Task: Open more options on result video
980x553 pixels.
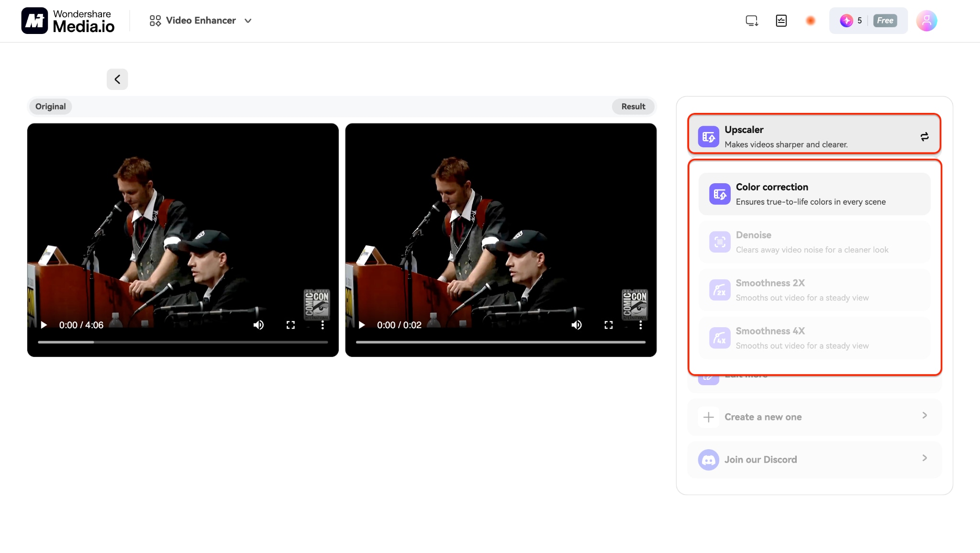Action: [x=640, y=325]
